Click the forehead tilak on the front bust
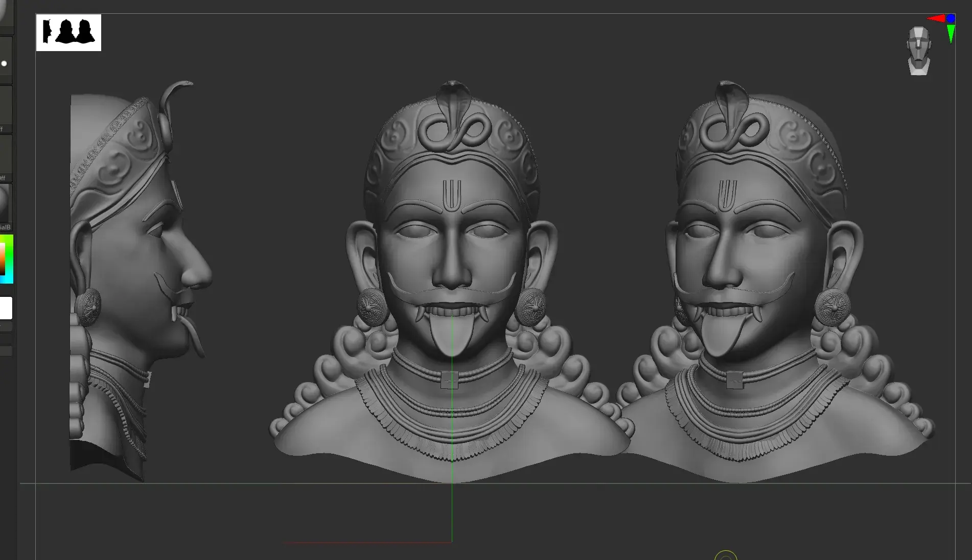The image size is (972, 560). 452,195
